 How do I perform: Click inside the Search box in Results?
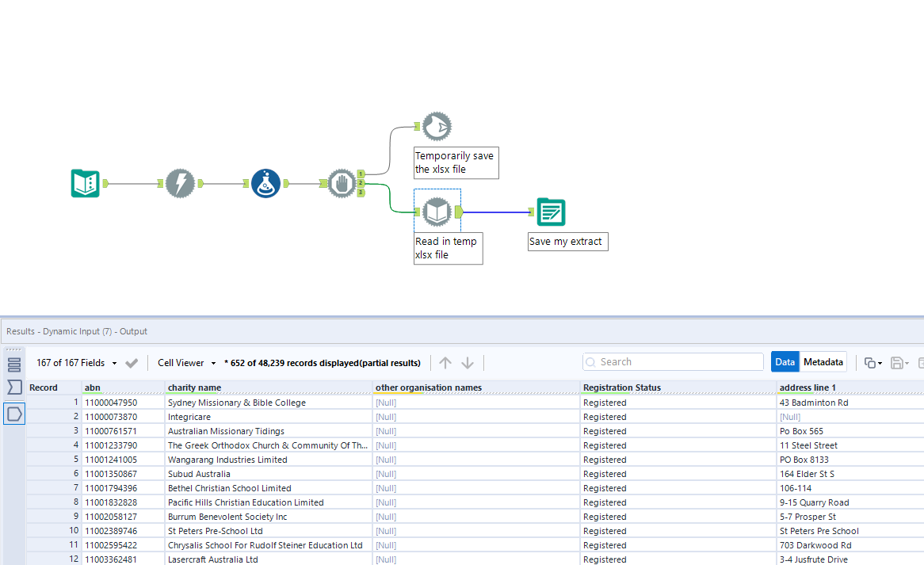pyautogui.click(x=673, y=361)
